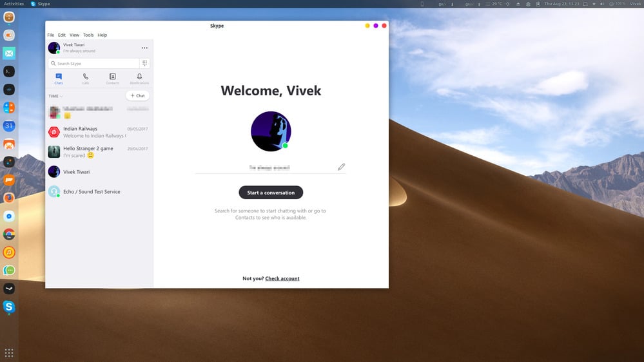Open the three-dot more options menu

click(x=144, y=48)
